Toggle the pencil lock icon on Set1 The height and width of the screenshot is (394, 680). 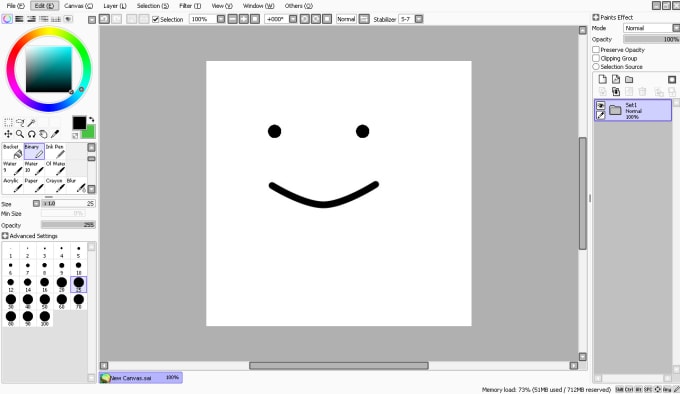601,115
